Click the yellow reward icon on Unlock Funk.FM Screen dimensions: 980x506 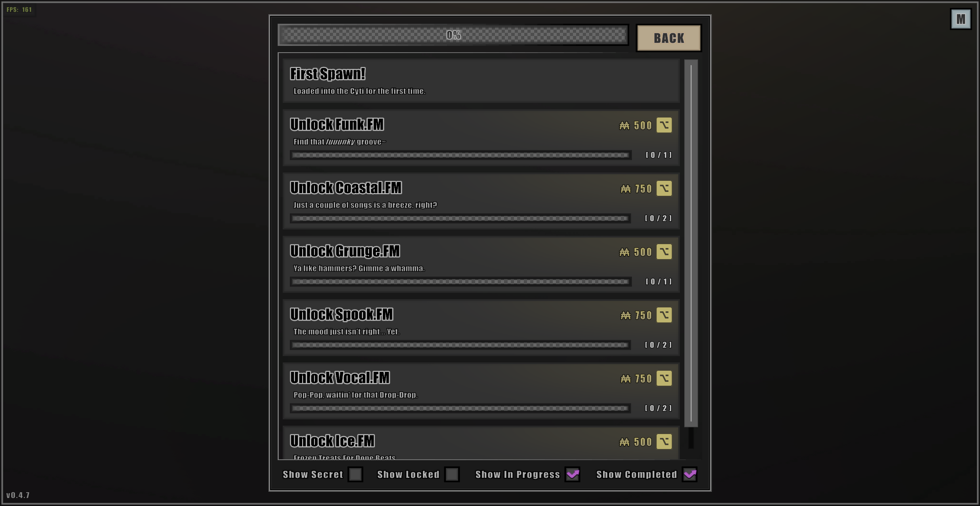point(664,125)
